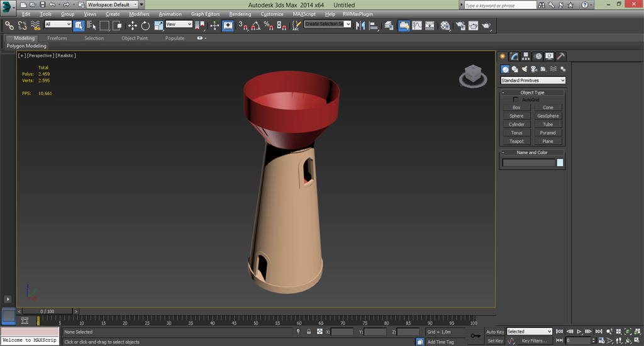The height and width of the screenshot is (346, 644).
Task: Switch to the Modify panel tab
Action: [514, 56]
